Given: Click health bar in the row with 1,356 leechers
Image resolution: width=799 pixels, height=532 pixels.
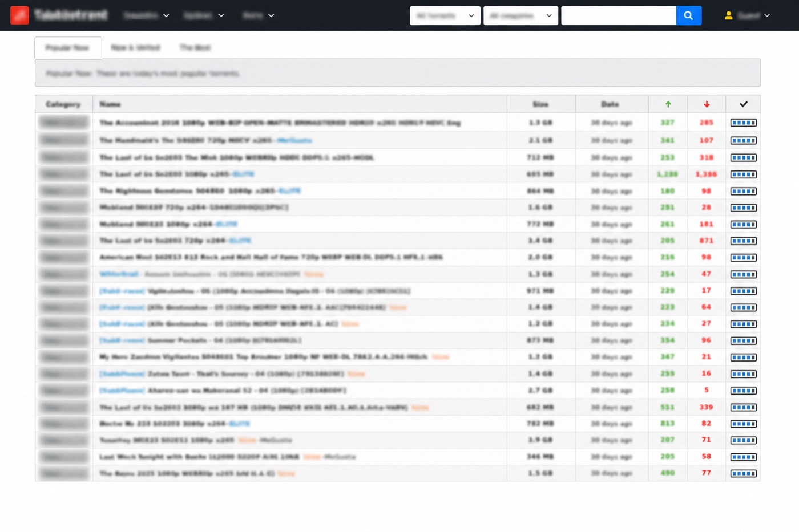Looking at the screenshot, I should coord(743,174).
